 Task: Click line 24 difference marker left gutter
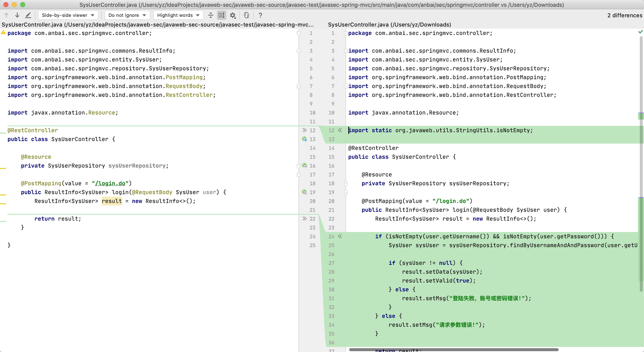(340, 236)
